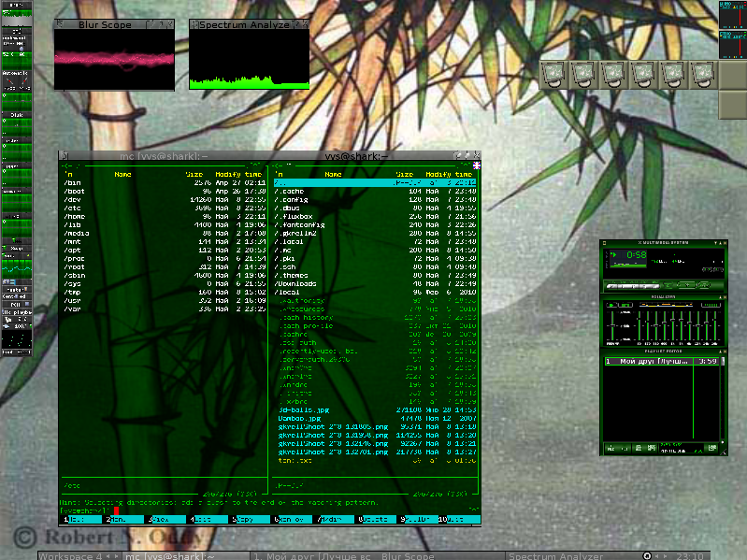The width and height of the screenshot is (747, 560).
Task: Select playlist entry 1 Мой друг
Action: (662, 361)
